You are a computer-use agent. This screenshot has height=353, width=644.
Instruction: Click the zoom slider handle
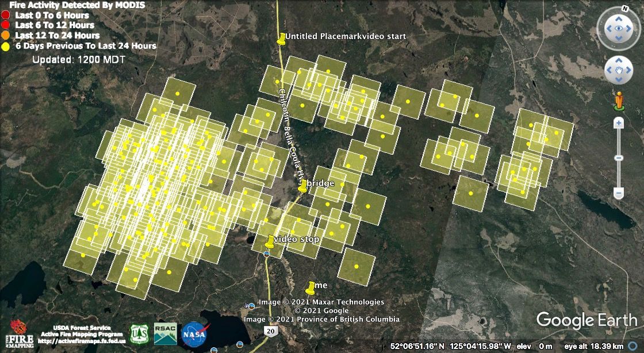tap(619, 158)
